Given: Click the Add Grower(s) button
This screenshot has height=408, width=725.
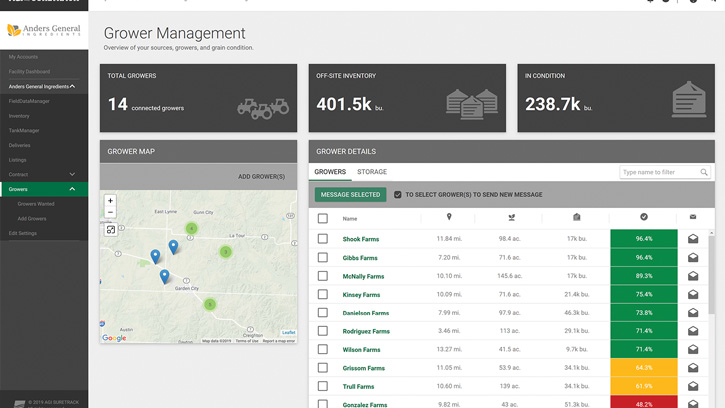Looking at the screenshot, I should (x=261, y=177).
